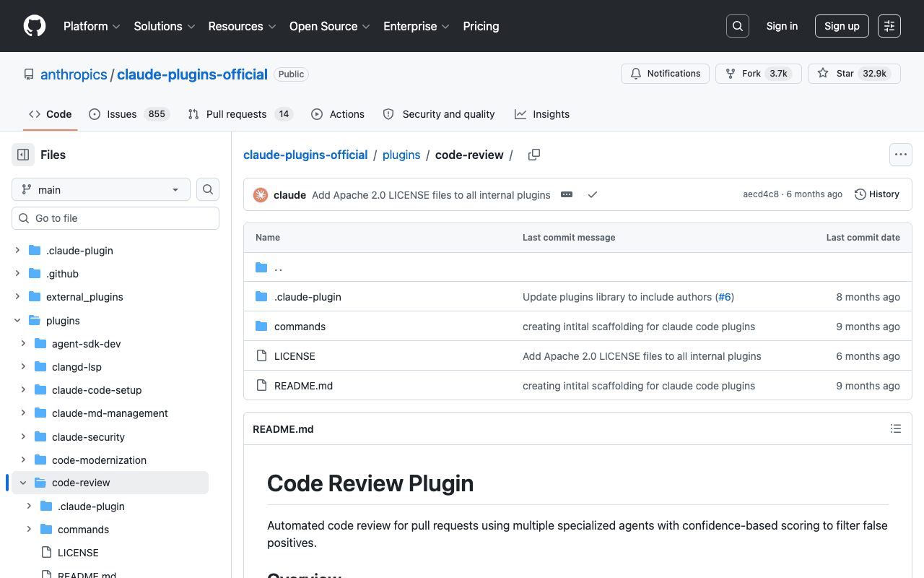Click the code-review folder icon in tree
This screenshot has height=578, width=924.
click(x=40, y=483)
